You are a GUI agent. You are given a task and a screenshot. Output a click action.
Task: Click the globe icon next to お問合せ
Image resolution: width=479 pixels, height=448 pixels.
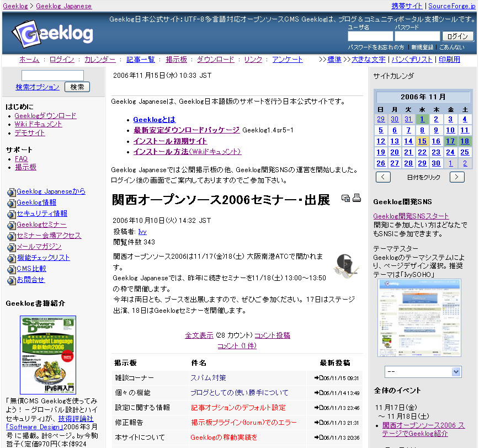pos(12,280)
